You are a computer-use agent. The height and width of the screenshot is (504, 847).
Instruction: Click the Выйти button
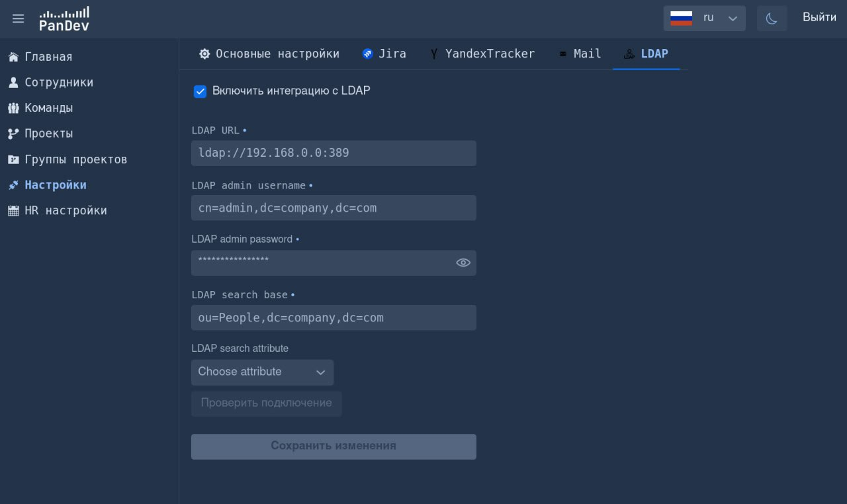coord(819,17)
